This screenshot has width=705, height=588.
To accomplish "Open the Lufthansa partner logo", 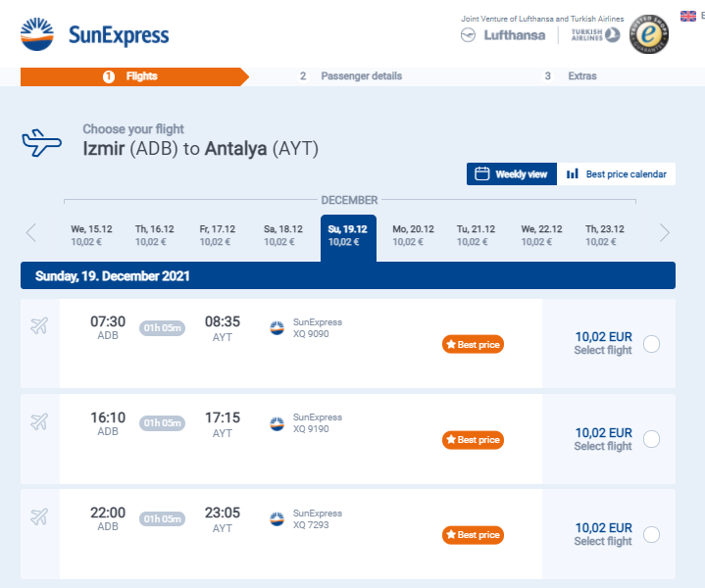I will click(503, 35).
